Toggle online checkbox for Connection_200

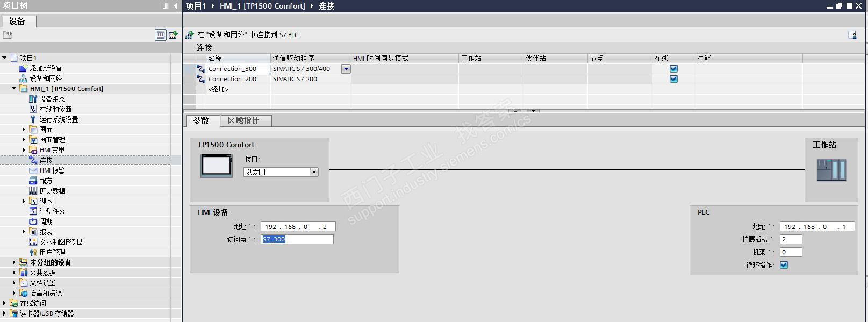tap(673, 79)
